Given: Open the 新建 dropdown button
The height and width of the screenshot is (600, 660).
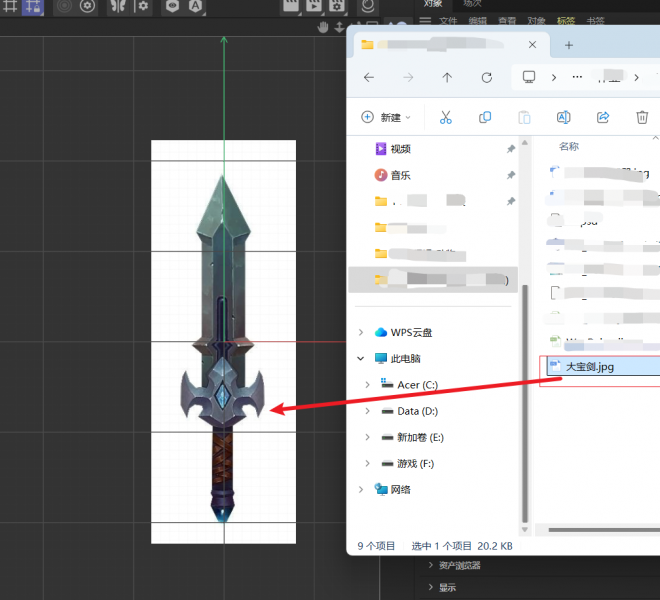Looking at the screenshot, I should coord(386,117).
